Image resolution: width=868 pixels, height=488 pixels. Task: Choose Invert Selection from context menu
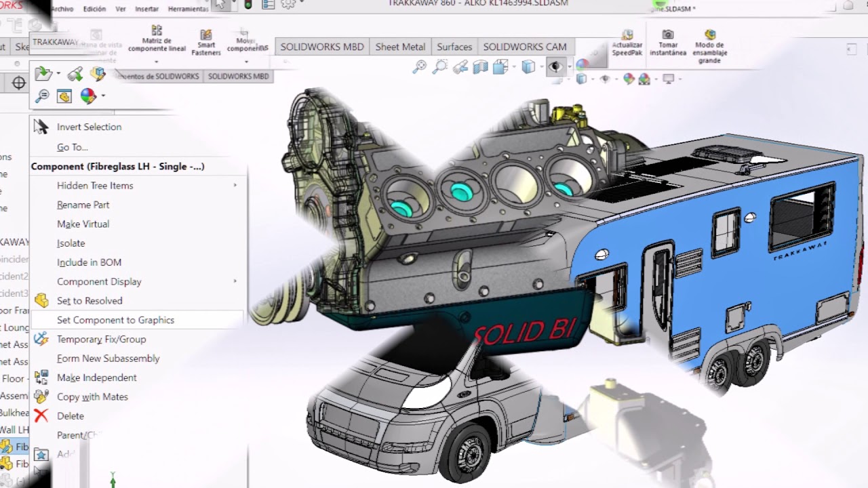(x=89, y=127)
